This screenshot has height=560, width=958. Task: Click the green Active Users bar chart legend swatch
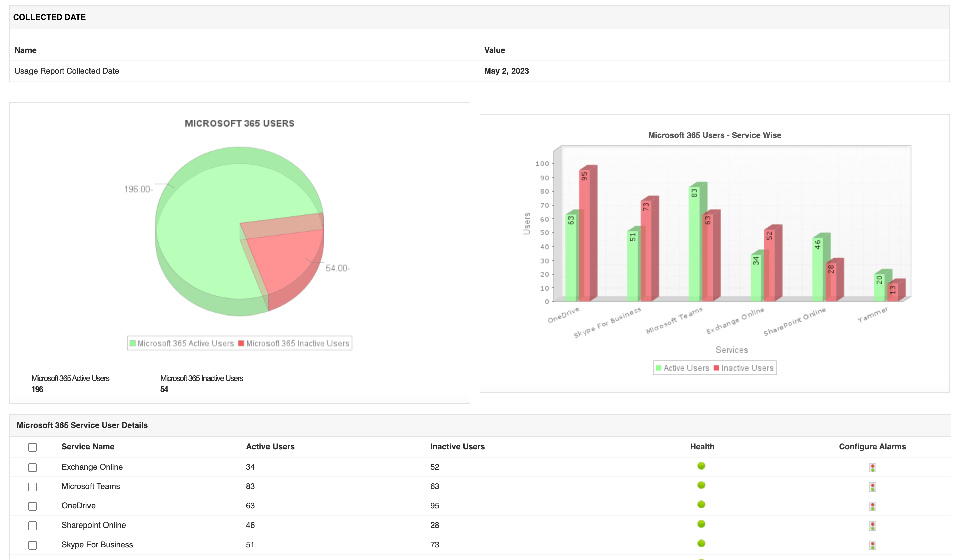[x=658, y=368]
